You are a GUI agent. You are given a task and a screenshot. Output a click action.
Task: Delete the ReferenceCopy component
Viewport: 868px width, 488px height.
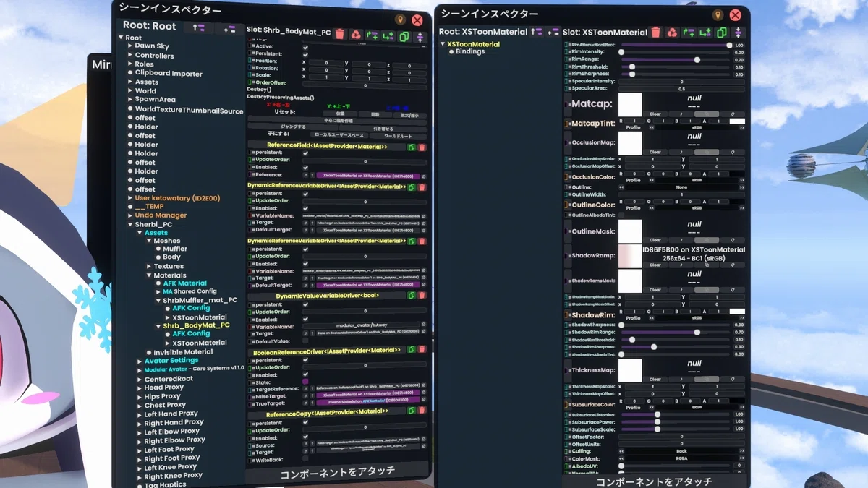422,411
